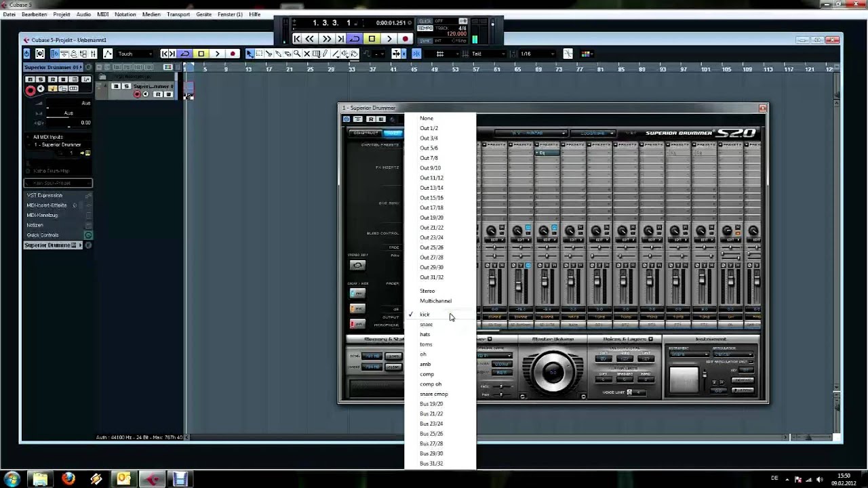The height and width of the screenshot is (488, 868).
Task: Click the tempo value 120.000
Action: (x=457, y=34)
